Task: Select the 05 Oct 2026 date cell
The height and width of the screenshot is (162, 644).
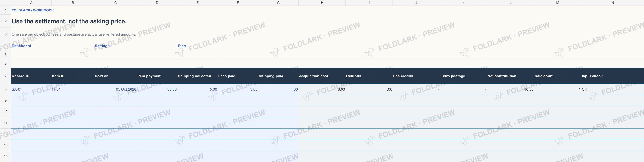Action: (115, 89)
